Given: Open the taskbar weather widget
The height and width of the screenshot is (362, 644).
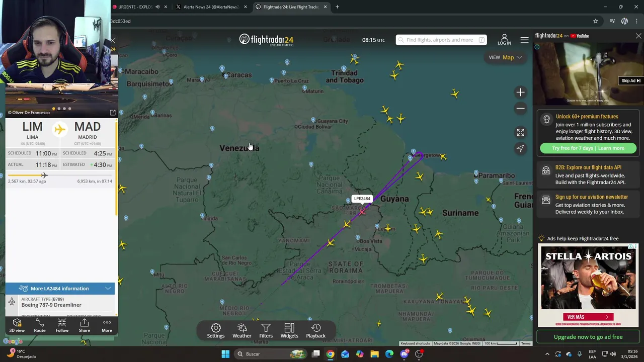Looking at the screenshot, I should click(x=21, y=354).
